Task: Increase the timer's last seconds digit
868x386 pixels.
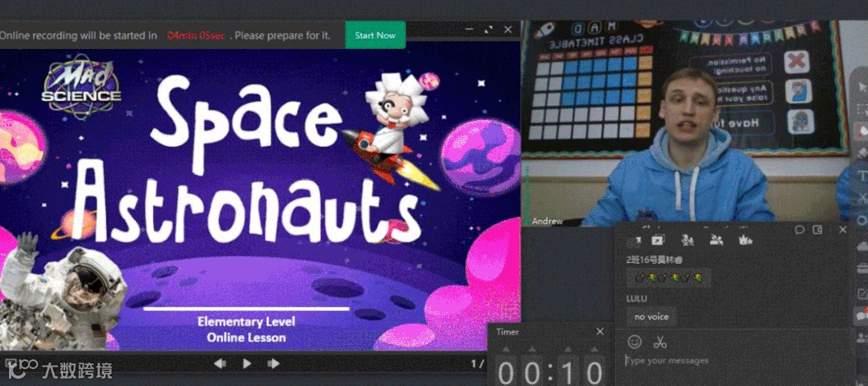Action: tap(594, 350)
